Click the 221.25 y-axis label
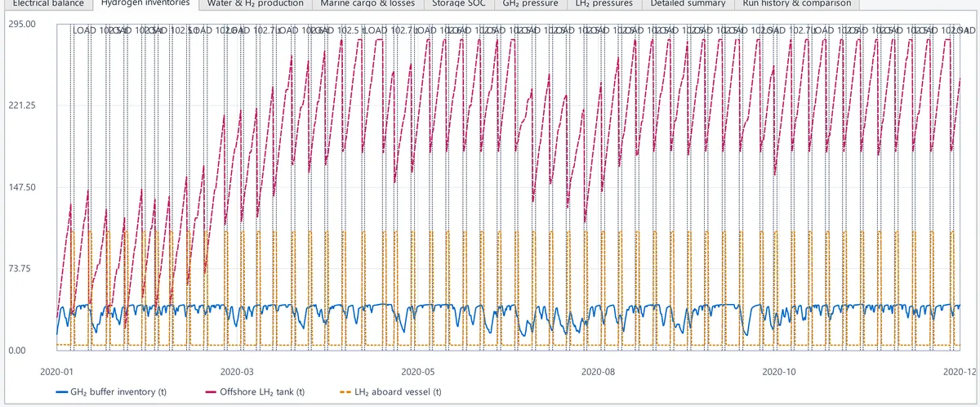Image resolution: width=980 pixels, height=407 pixels. (x=23, y=105)
